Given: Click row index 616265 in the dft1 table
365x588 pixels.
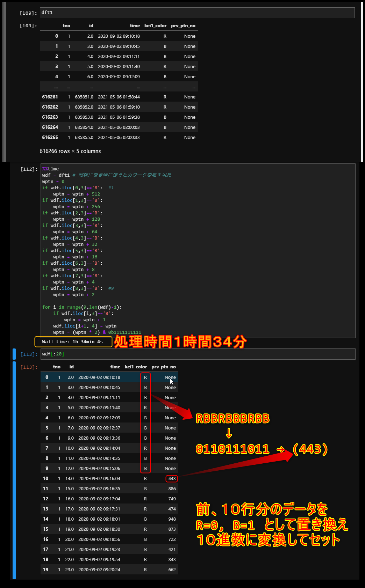Looking at the screenshot, I should click(x=50, y=138).
